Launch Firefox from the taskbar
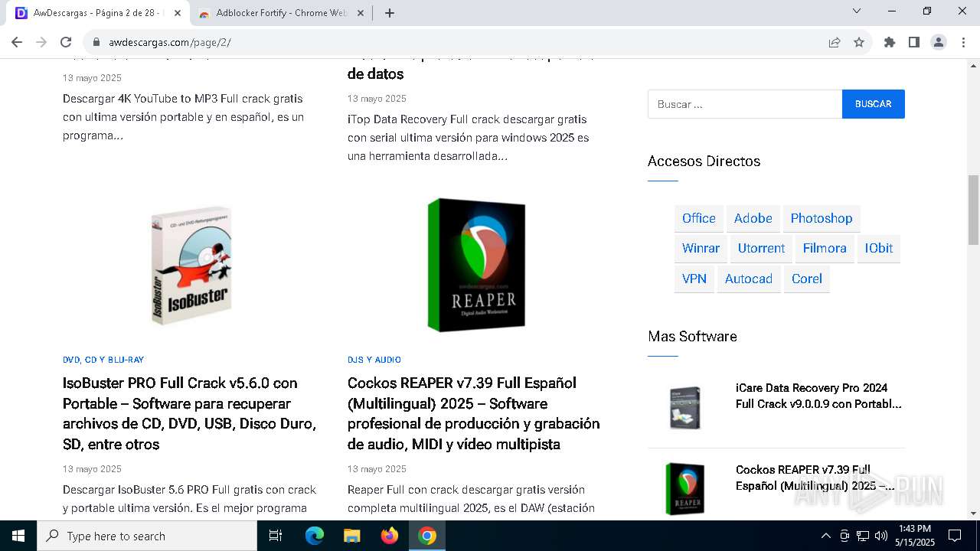 [390, 536]
